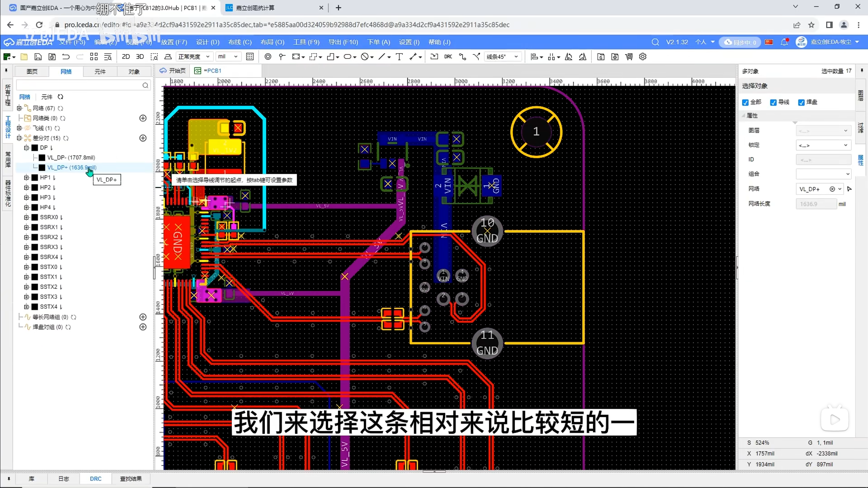Open the DRC bottom panel tab

click(96, 479)
